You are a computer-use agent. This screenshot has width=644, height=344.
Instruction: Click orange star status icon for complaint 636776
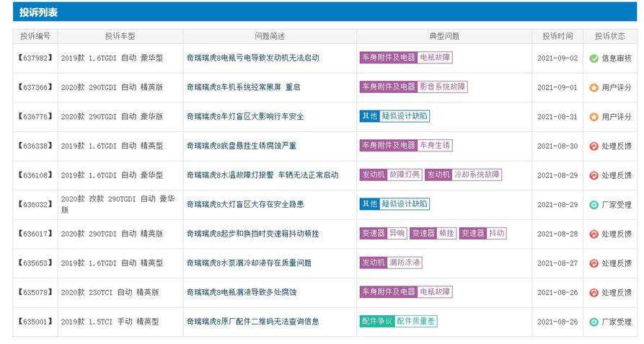click(594, 117)
